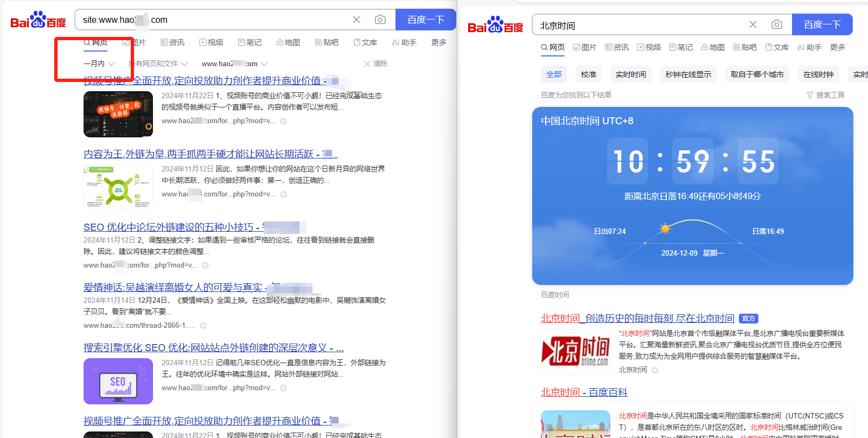This screenshot has width=868, height=438.
Task: Open 北京时间 - 百度百科 link
Action: pos(584,392)
